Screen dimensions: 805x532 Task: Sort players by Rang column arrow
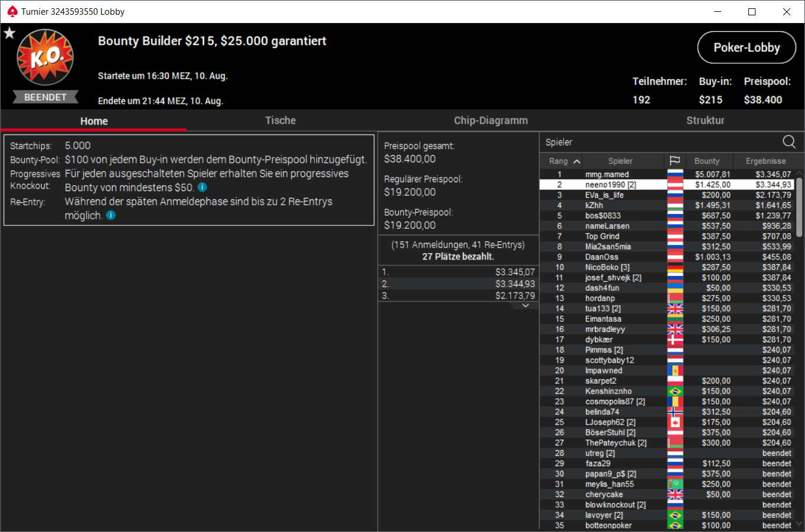[577, 161]
